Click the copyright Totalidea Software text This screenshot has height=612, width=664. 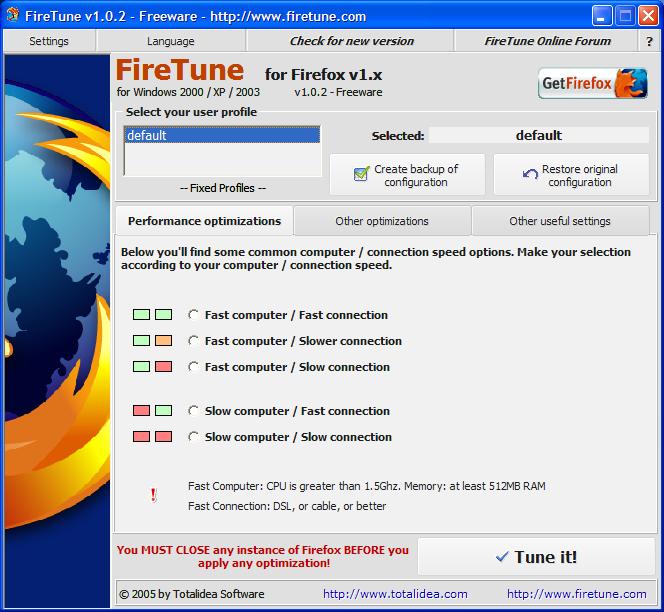pos(191,594)
